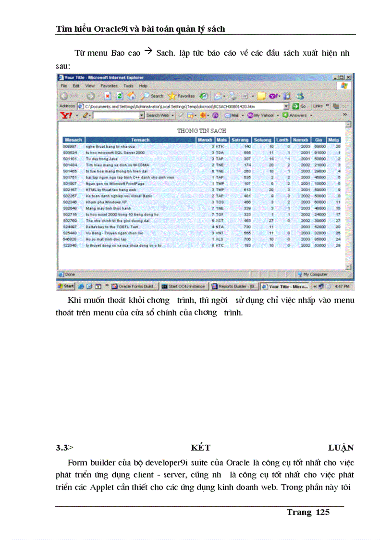
Task: Expand the Links toolbar chevron
Action: point(327,105)
